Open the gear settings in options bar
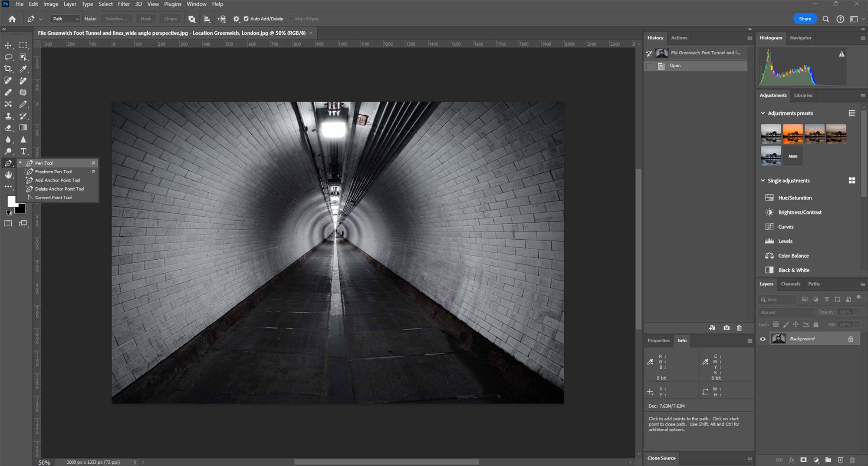This screenshot has height=466, width=868. (236, 19)
